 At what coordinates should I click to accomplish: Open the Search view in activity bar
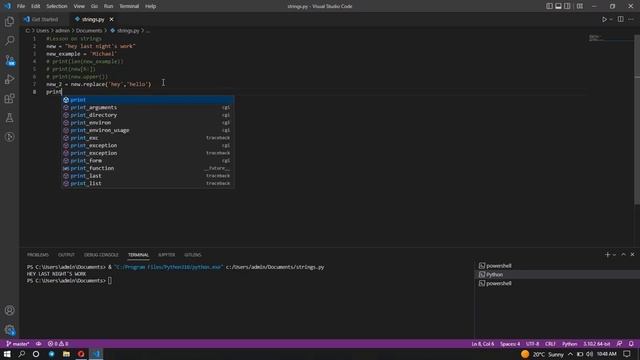(x=9, y=40)
